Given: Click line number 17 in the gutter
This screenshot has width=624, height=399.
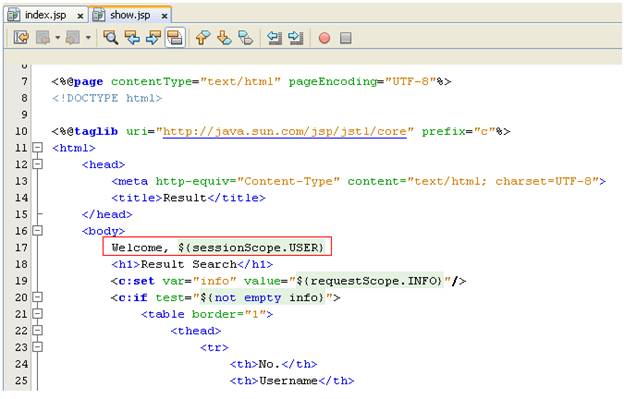Looking at the screenshot, I should point(21,247).
